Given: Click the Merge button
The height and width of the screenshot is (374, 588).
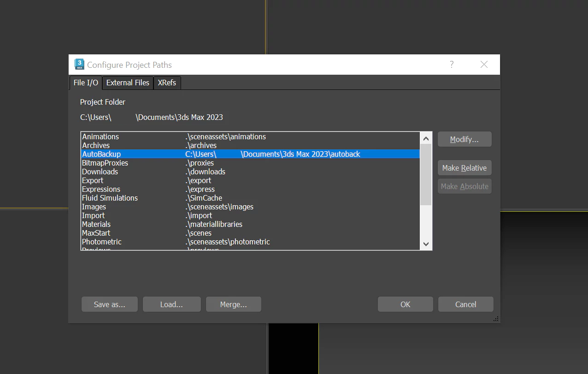Looking at the screenshot, I should [233, 304].
